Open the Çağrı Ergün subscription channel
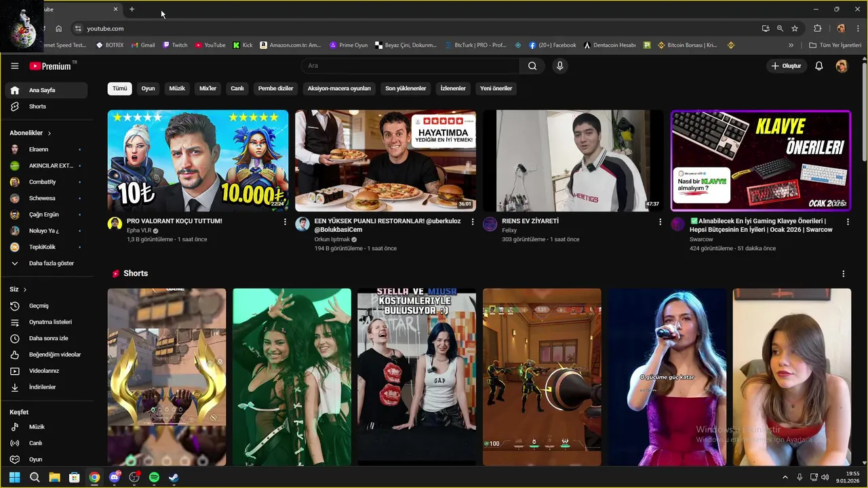This screenshot has height=488, width=868. (x=46, y=214)
